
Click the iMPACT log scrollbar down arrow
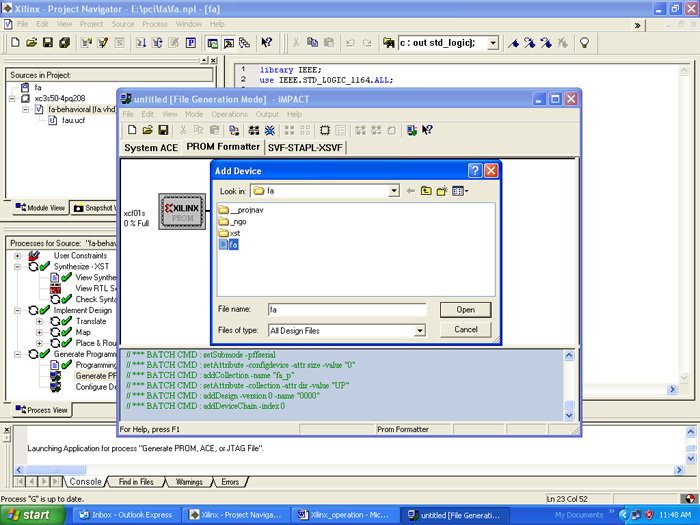[569, 415]
